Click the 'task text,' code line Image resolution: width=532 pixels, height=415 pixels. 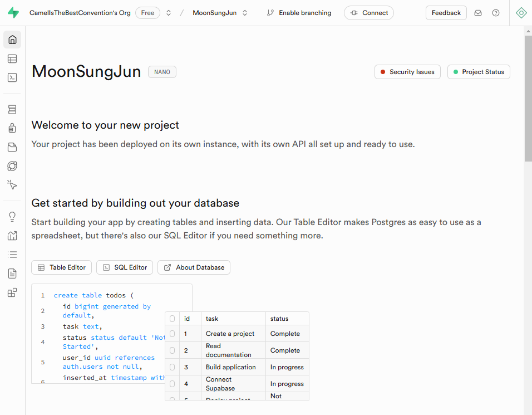click(x=82, y=326)
